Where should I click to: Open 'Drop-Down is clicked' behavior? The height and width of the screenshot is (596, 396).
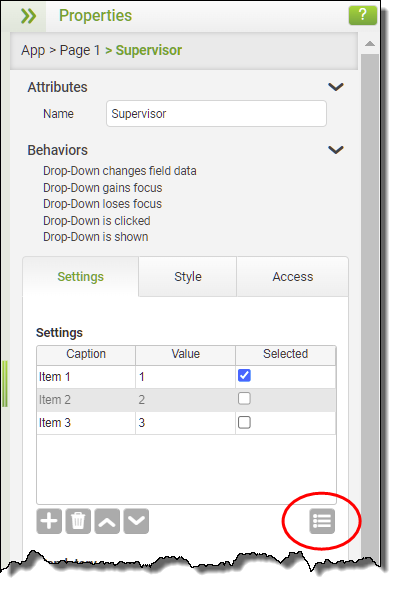(x=97, y=221)
